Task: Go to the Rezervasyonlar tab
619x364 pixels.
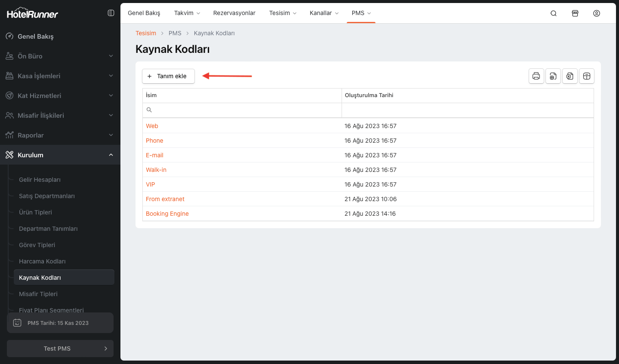Action: click(x=234, y=13)
